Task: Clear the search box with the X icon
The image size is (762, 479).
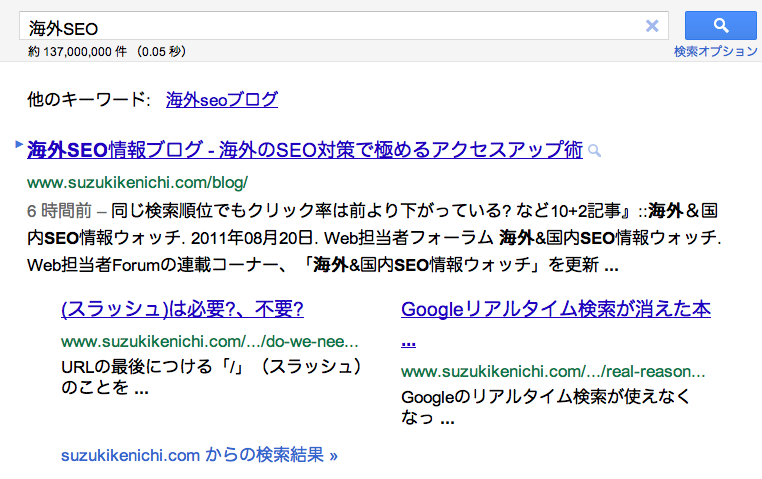Action: coord(652,26)
